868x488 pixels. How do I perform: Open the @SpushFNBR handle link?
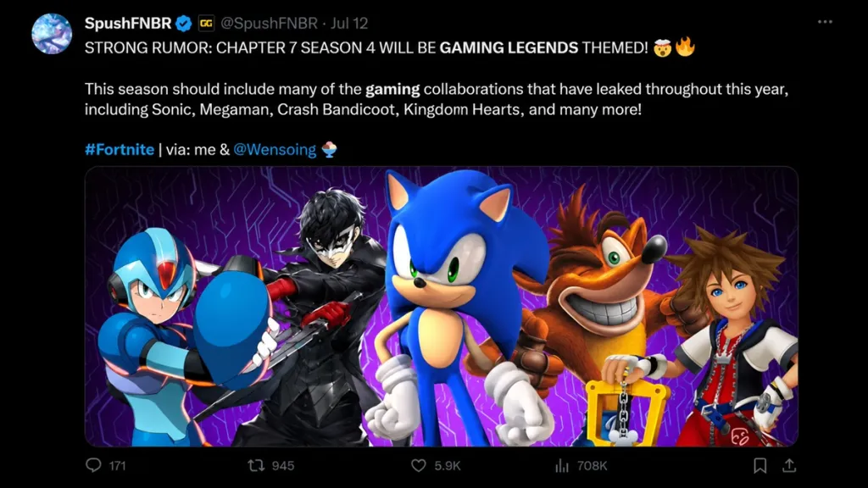pos(269,23)
